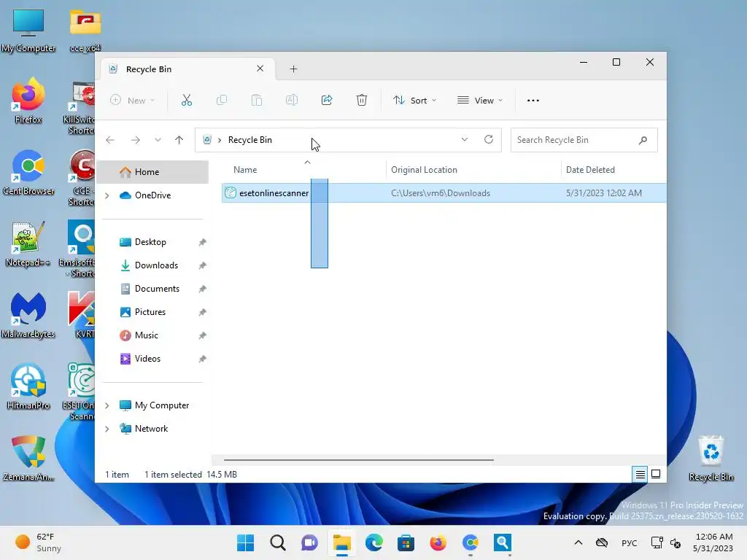Show hidden system tray icons
The width and height of the screenshot is (747, 560).
point(578,542)
